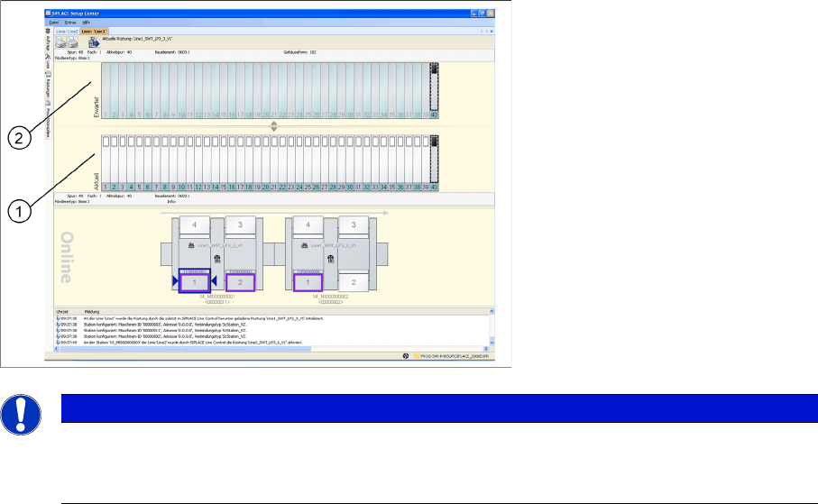Click the Uhrzeit column header
The height and width of the screenshot is (504, 818).
[x=68, y=311]
